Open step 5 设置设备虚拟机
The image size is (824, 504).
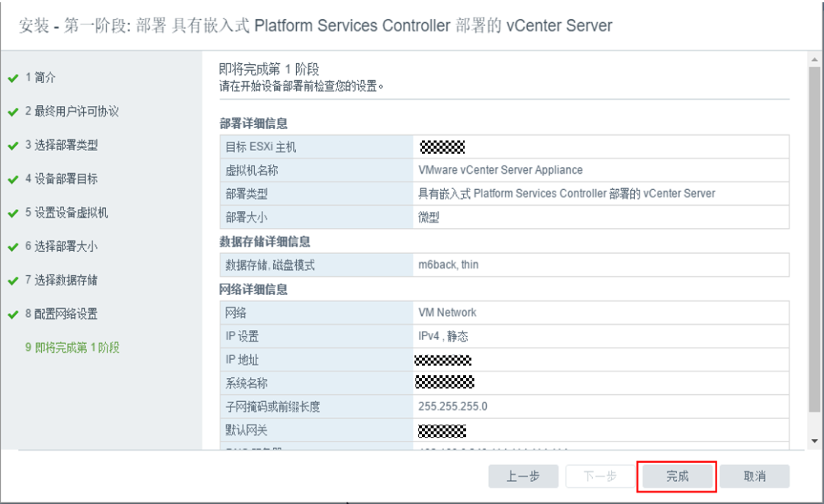coord(66,212)
